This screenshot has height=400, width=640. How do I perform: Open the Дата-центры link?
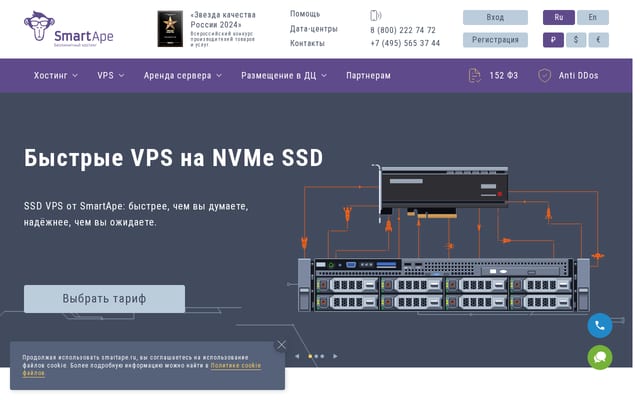coord(313,29)
